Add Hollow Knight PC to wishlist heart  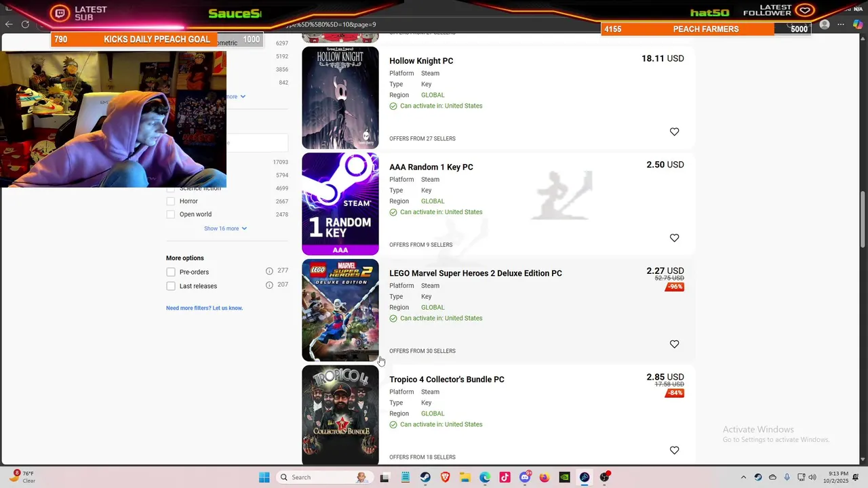[x=674, y=132]
